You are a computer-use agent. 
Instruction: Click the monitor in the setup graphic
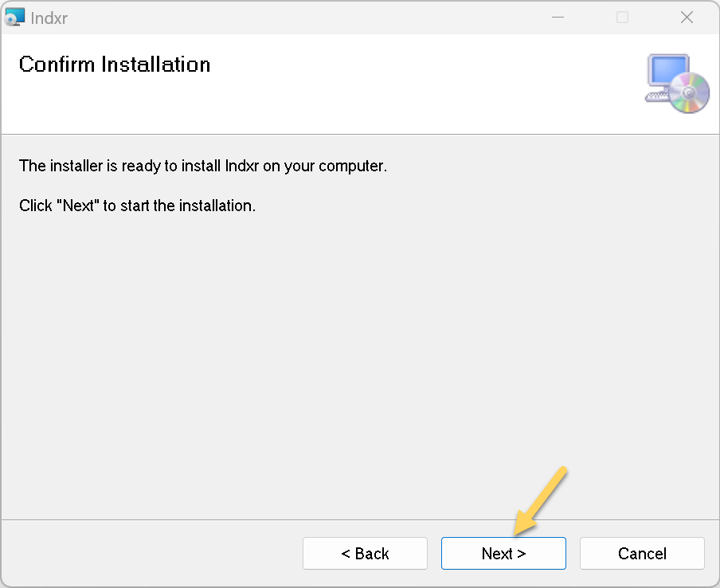668,72
